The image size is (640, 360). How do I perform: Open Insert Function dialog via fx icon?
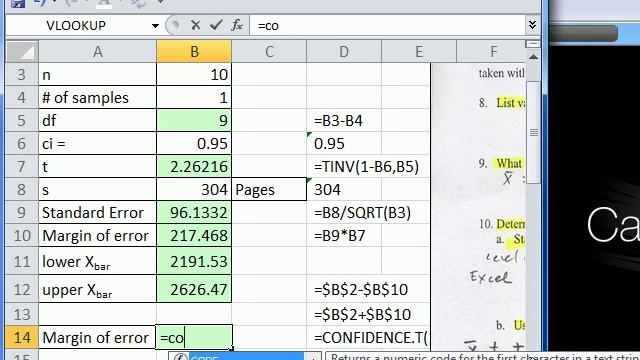(237, 26)
